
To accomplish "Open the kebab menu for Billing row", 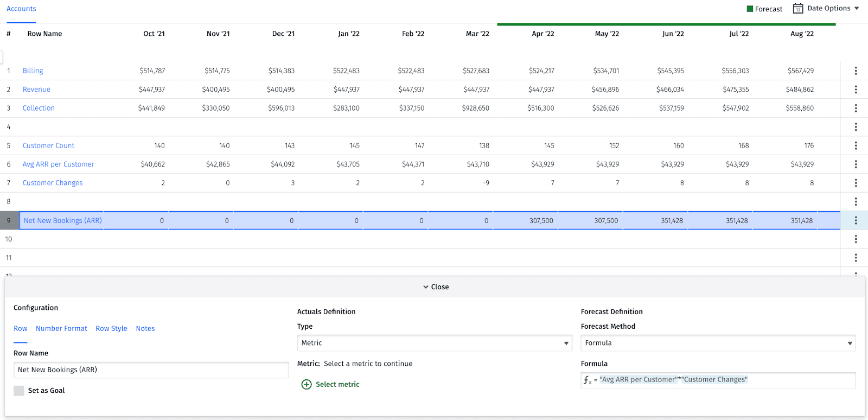I will click(x=856, y=71).
